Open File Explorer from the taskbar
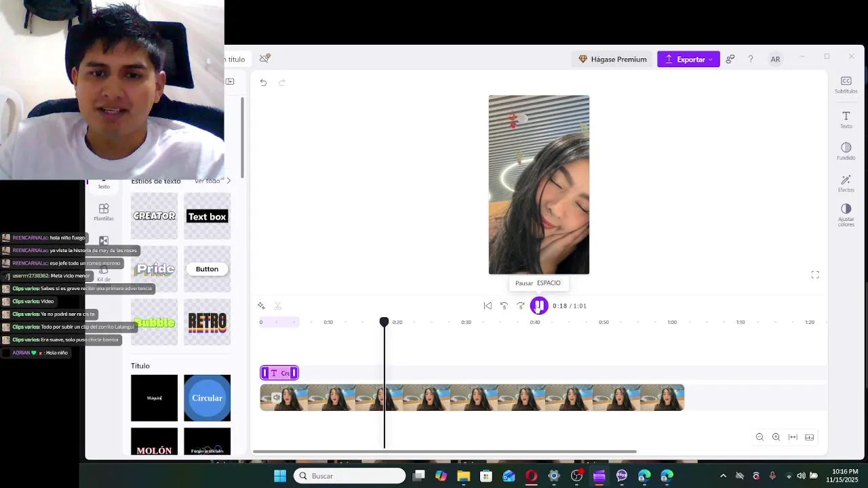Image resolution: width=868 pixels, height=488 pixels. click(x=463, y=476)
